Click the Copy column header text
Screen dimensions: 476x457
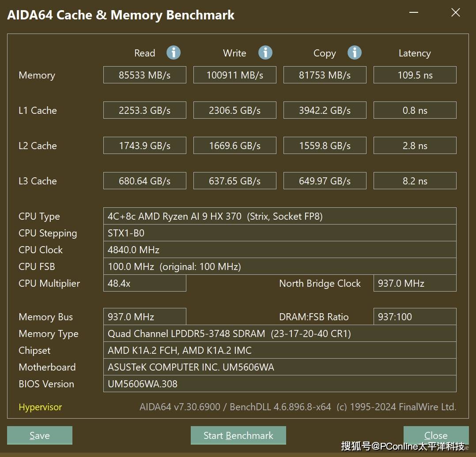325,53
